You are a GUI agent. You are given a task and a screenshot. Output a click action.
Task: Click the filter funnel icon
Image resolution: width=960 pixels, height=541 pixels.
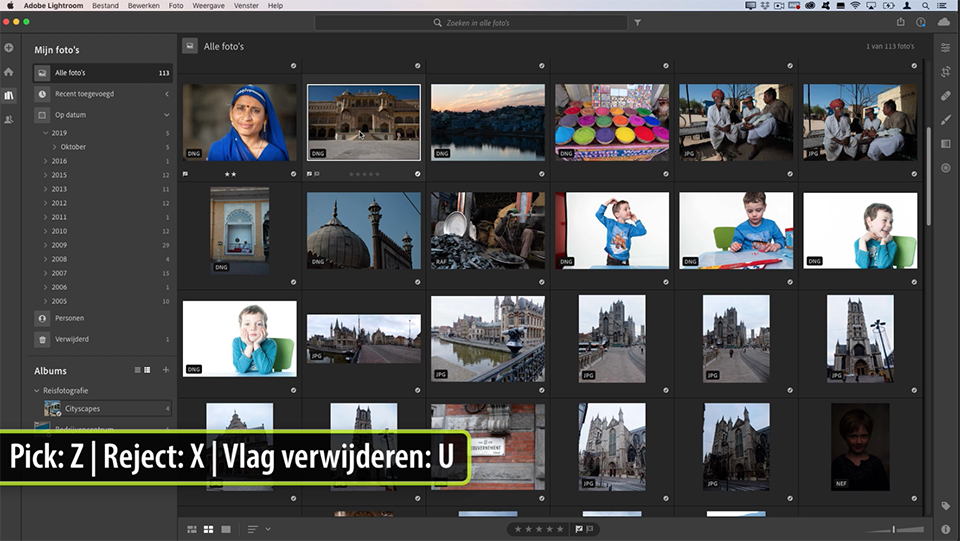coord(637,23)
